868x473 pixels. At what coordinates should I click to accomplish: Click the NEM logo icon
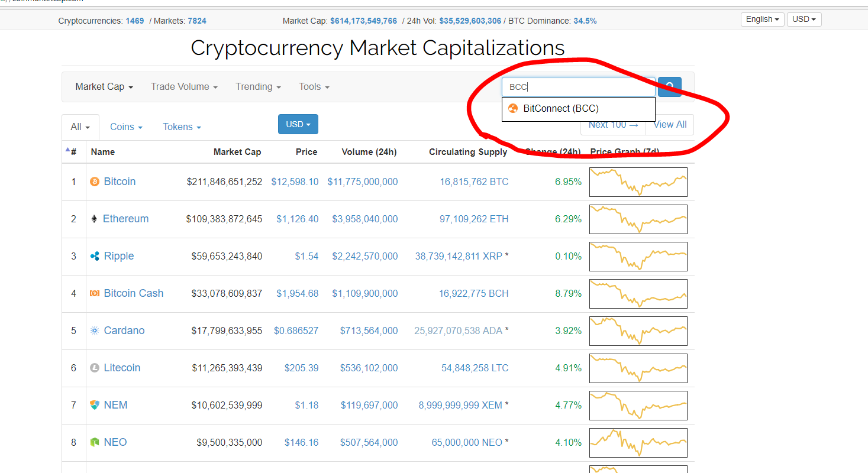pyautogui.click(x=95, y=405)
